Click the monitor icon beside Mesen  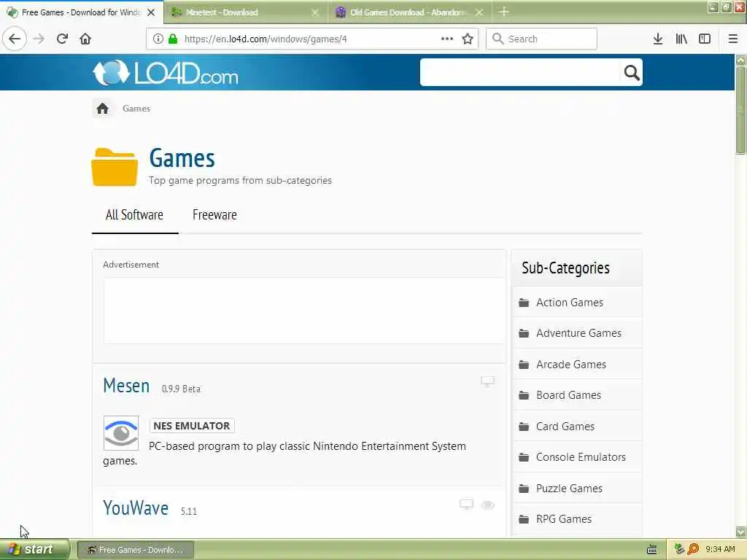(x=487, y=381)
